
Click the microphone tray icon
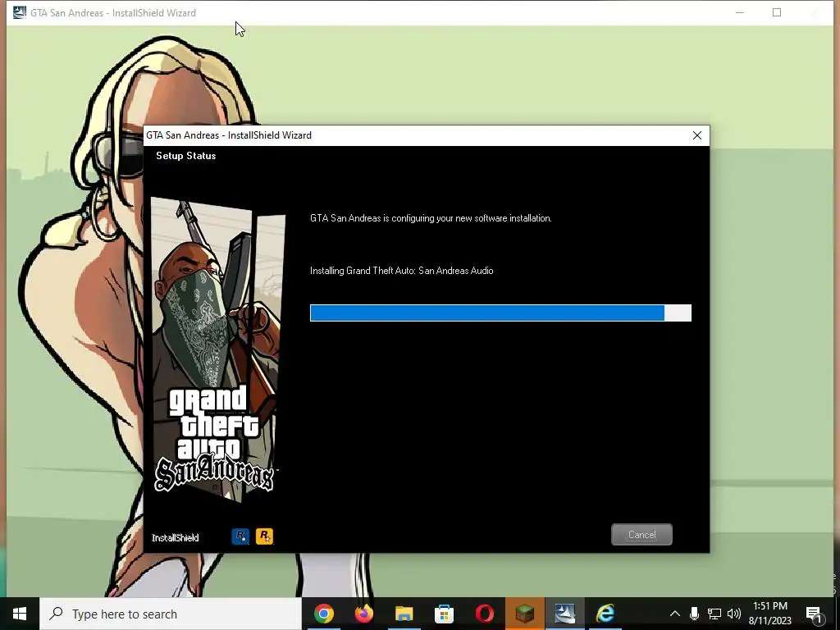pos(694,614)
